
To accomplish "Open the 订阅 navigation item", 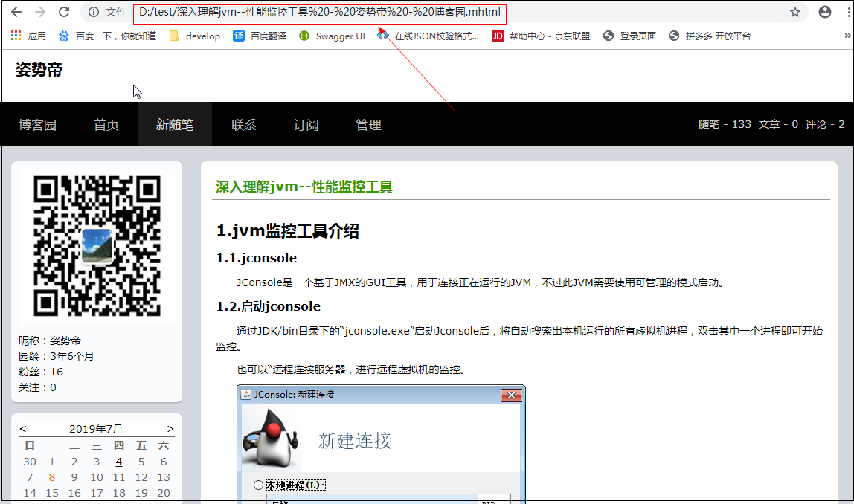I will pos(306,125).
